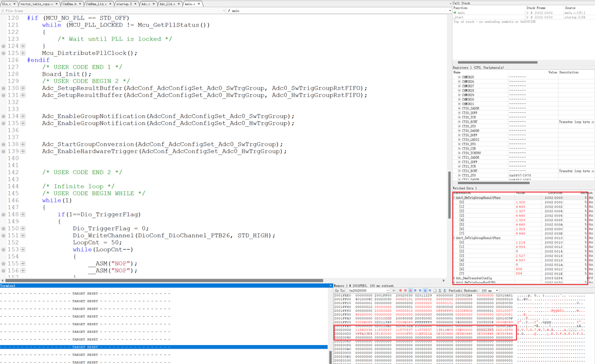595x364 pixels.
Task: Toggle breakpoint marker on line 124
Action: tap(4, 46)
